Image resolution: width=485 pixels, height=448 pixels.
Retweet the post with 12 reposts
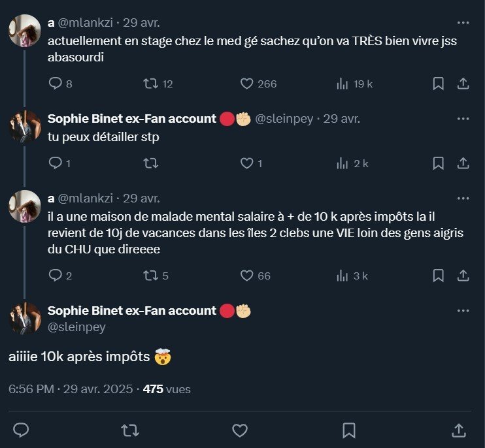[x=150, y=84]
